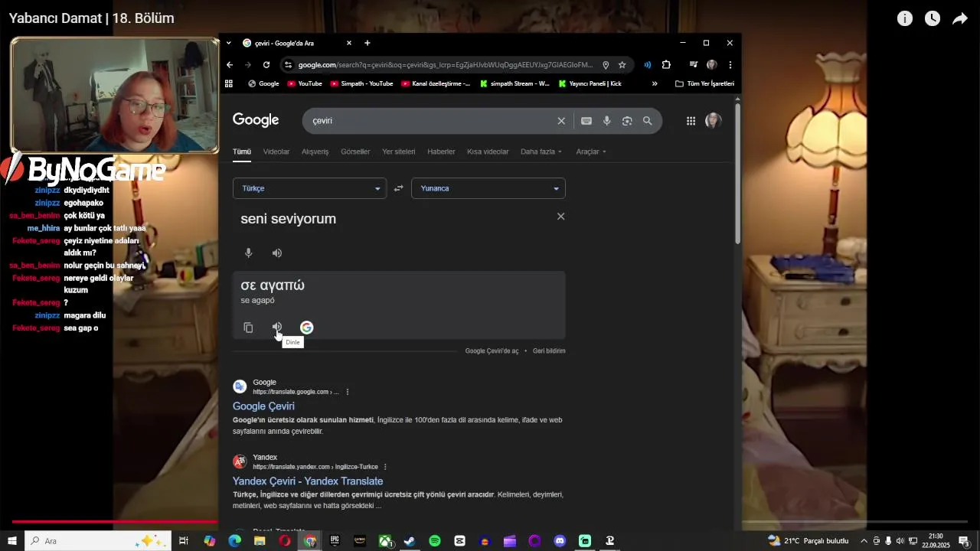Open a new browser tab
Screen dimensions: 980x551
pos(367,43)
